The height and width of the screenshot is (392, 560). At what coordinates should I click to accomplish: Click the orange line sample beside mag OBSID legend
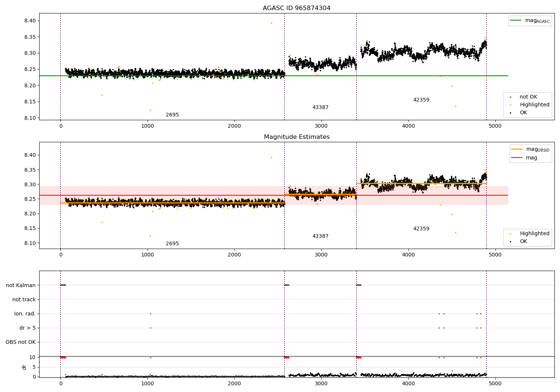517,149
